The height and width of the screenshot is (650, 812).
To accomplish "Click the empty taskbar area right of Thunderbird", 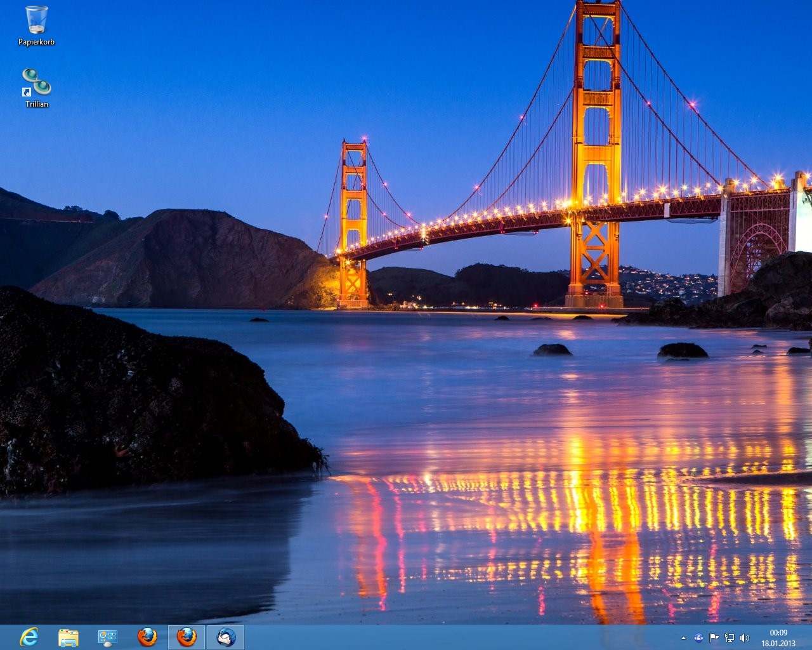I will point(444,637).
